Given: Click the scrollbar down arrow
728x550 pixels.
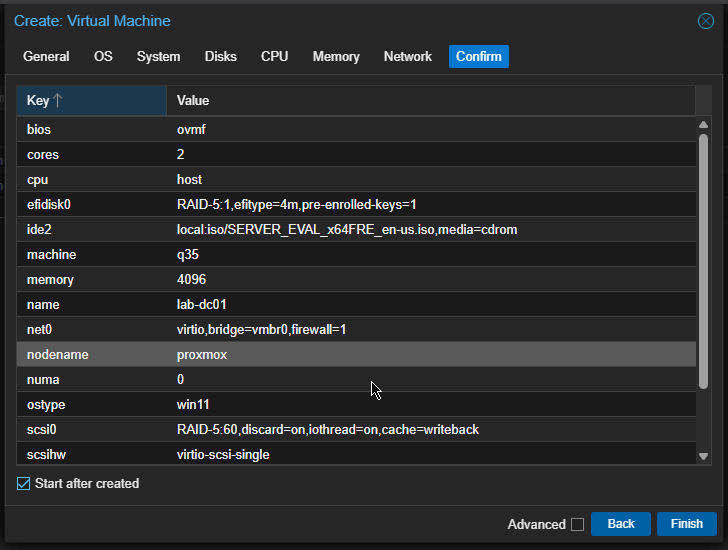Looking at the screenshot, I should click(703, 457).
